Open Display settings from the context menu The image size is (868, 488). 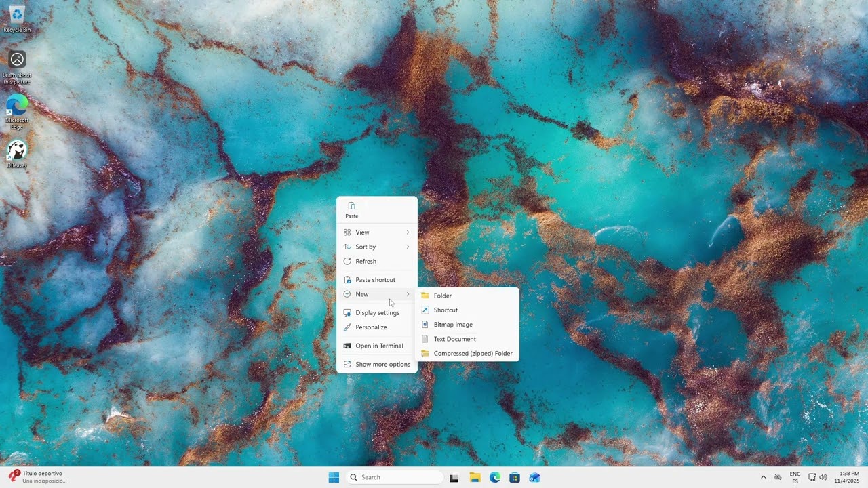(x=377, y=312)
